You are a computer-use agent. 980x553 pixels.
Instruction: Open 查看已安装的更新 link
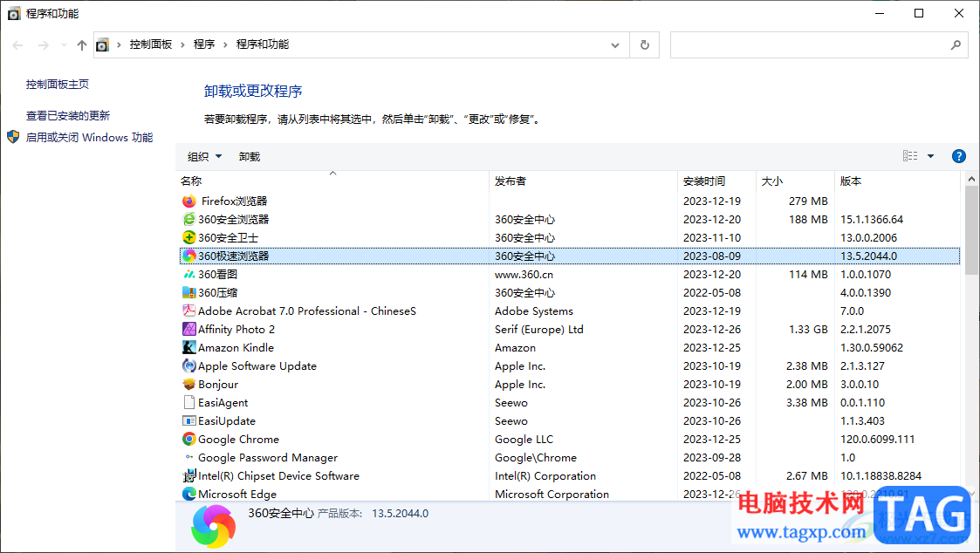click(x=67, y=116)
